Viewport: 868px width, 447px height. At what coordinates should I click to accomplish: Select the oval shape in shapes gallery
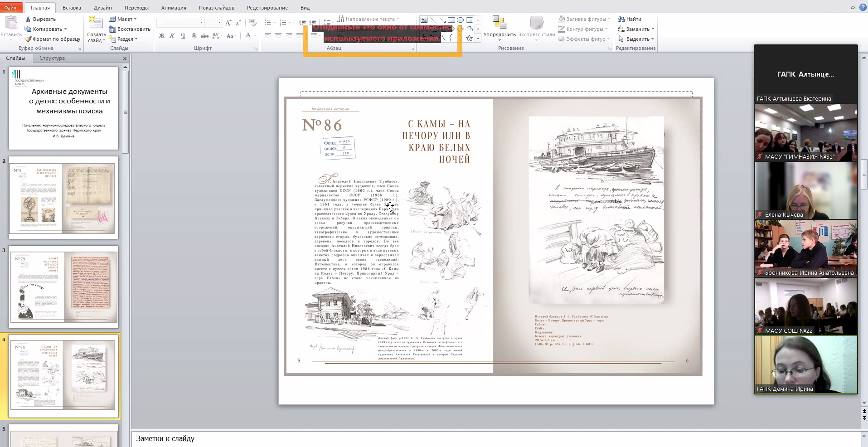pos(461,20)
